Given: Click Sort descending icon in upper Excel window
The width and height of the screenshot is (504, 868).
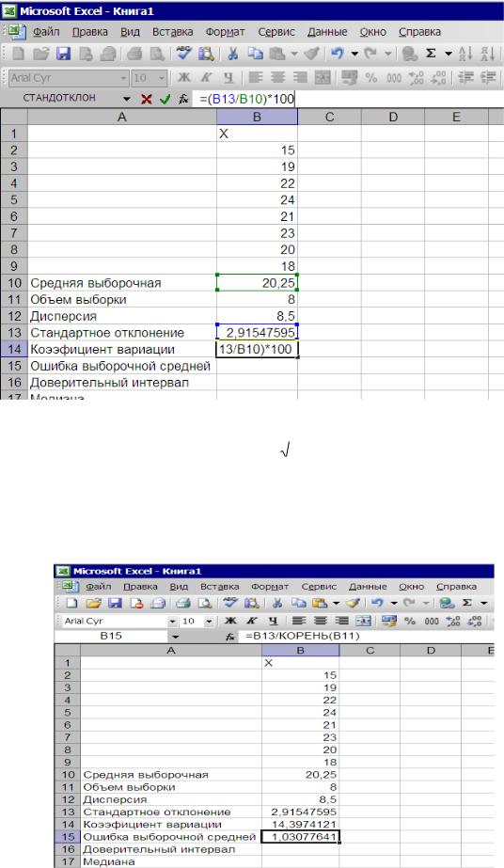Looking at the screenshot, I should click(x=487, y=54).
